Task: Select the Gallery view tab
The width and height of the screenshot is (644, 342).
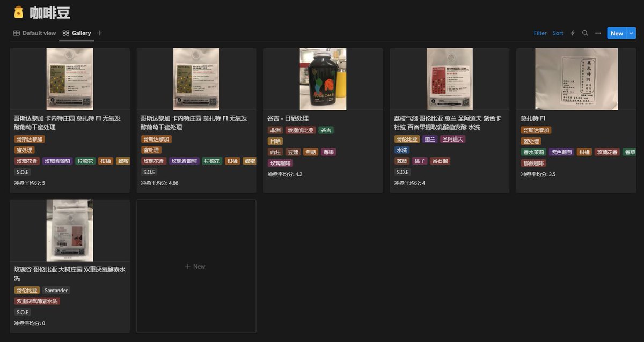Action: pyautogui.click(x=77, y=33)
